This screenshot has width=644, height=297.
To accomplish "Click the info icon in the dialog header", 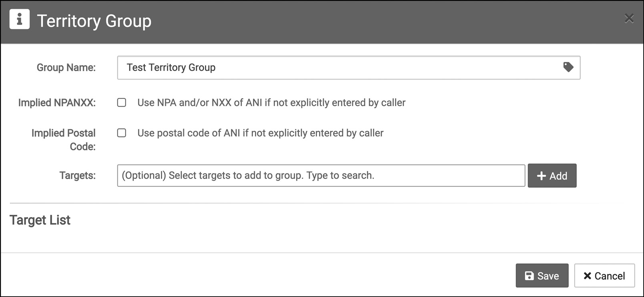I will click(x=19, y=19).
